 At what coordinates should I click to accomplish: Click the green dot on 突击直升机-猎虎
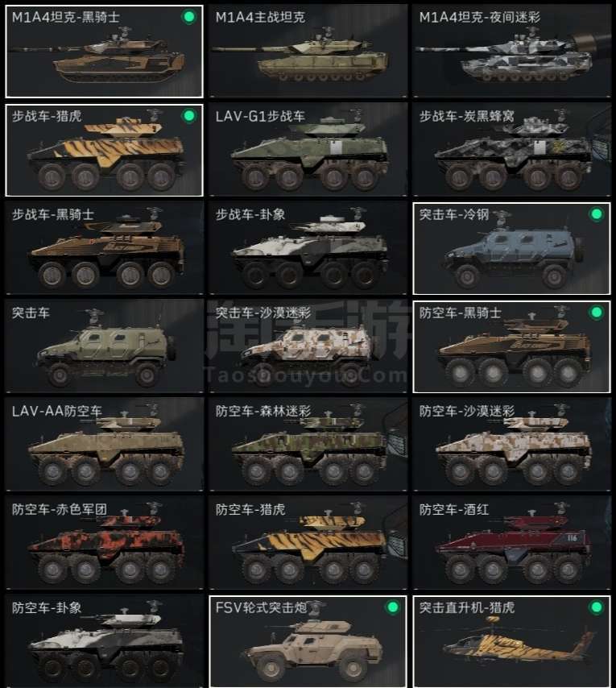(596, 607)
